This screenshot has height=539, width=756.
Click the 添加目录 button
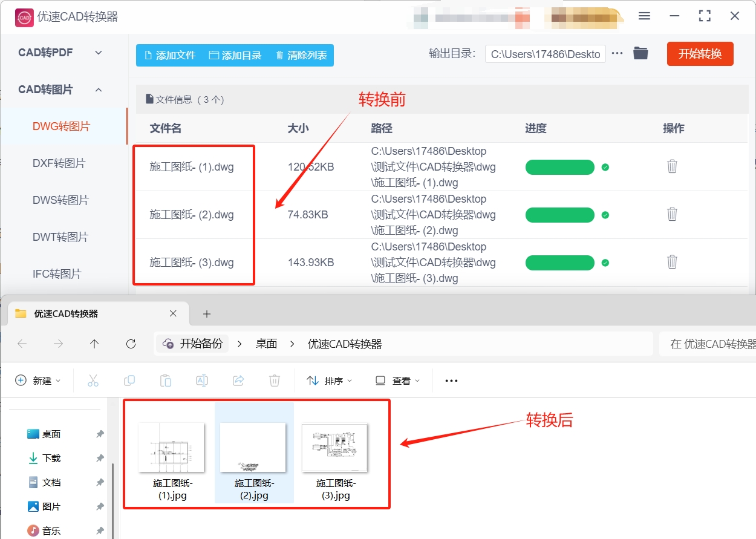[235, 55]
